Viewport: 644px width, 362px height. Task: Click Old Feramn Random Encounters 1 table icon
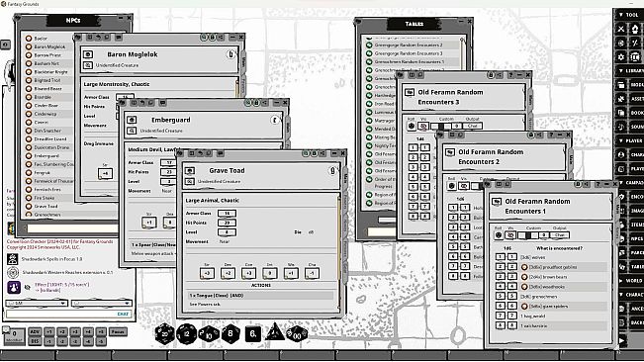tap(497, 202)
